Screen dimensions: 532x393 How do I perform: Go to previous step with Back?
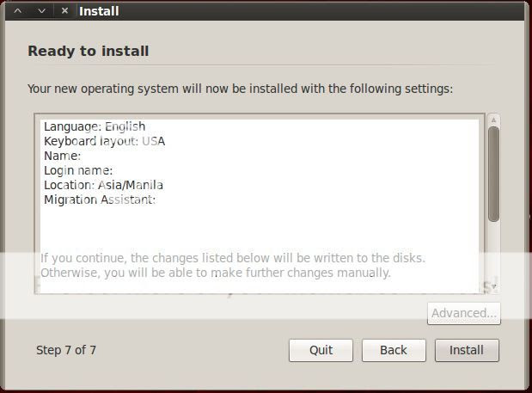[394, 350]
